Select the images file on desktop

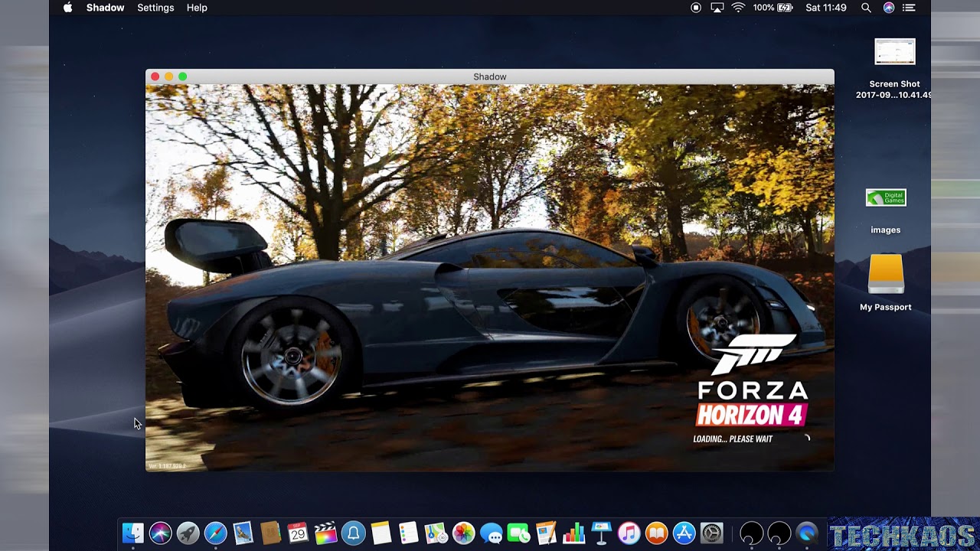tap(886, 211)
